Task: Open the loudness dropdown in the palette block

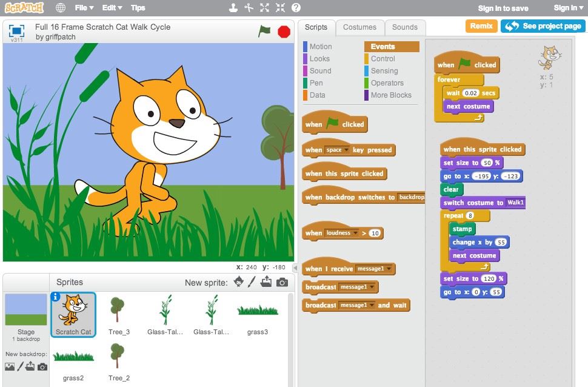Action: [x=341, y=233]
